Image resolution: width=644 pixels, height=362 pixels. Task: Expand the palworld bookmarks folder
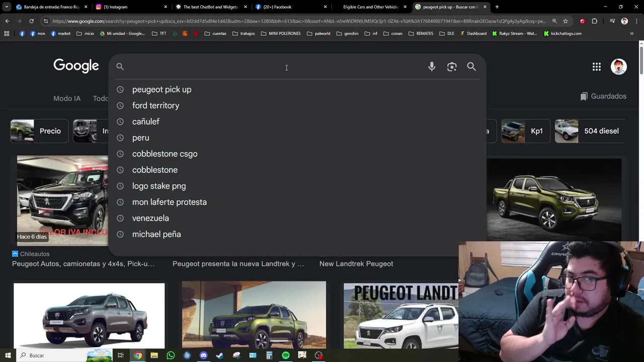[318, 34]
